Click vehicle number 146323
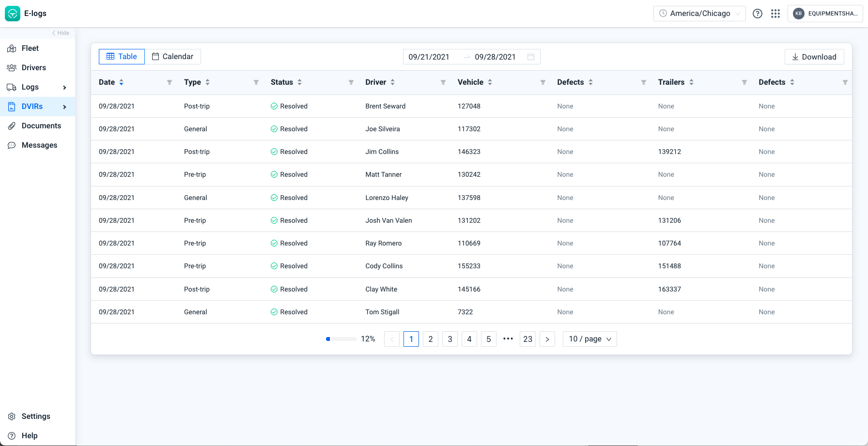 pyautogui.click(x=469, y=152)
